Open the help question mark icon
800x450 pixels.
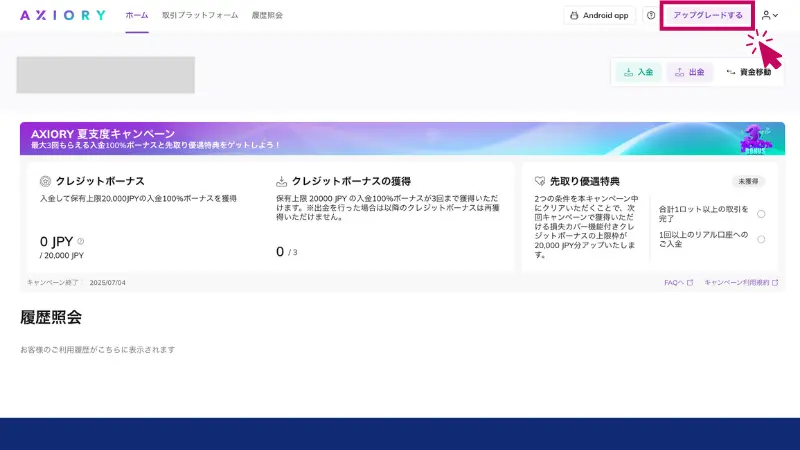tap(651, 15)
